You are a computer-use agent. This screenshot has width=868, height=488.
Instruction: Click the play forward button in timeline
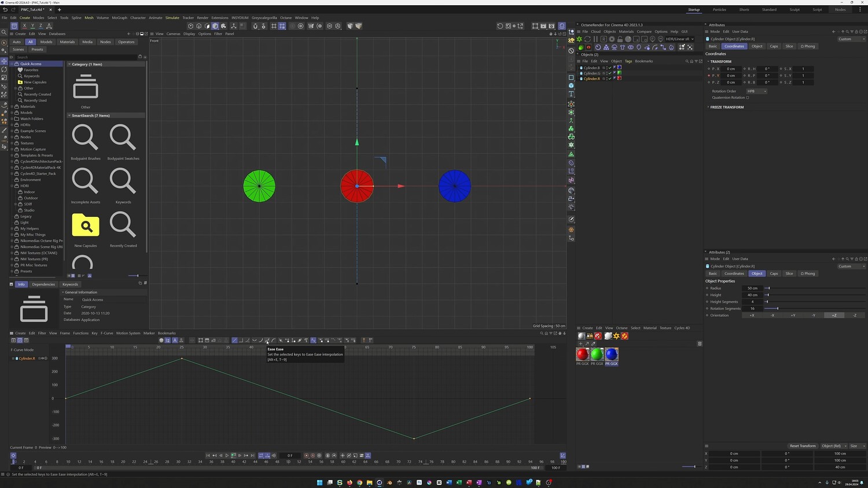[x=227, y=456]
